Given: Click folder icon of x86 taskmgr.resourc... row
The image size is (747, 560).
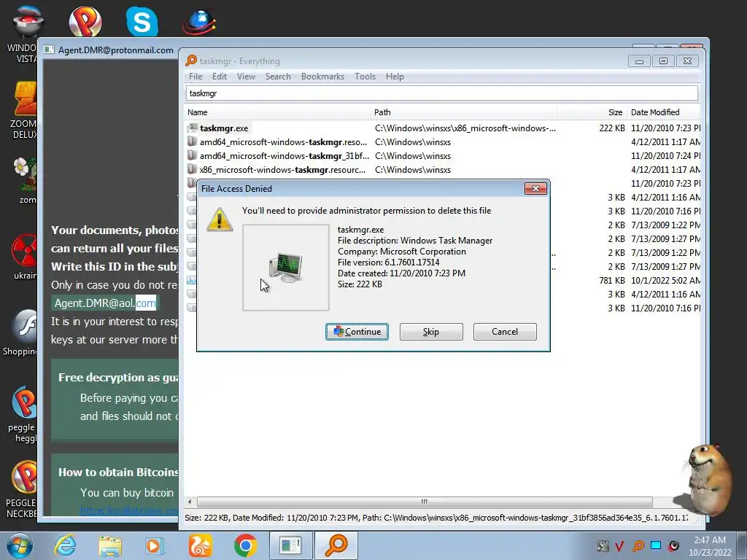Looking at the screenshot, I should [x=192, y=169].
